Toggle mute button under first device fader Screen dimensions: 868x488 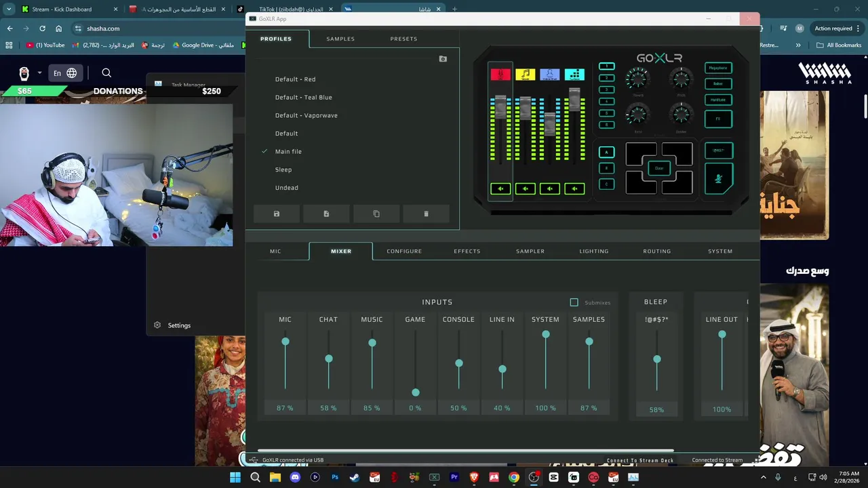pyautogui.click(x=500, y=189)
